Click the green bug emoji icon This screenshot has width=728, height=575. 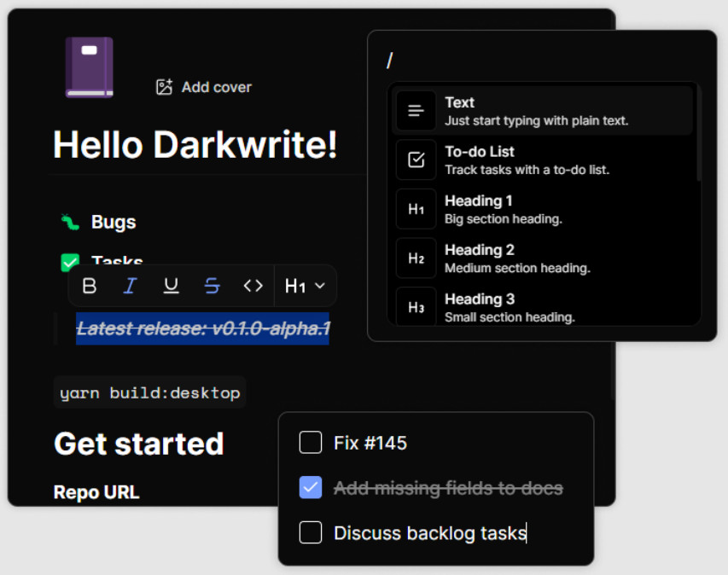(71, 222)
